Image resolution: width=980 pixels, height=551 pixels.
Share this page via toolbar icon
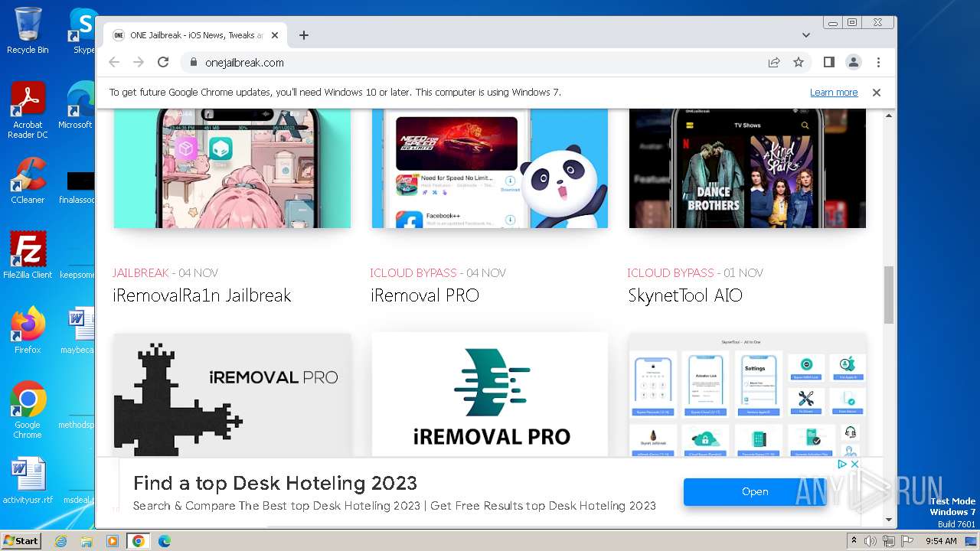(x=774, y=63)
